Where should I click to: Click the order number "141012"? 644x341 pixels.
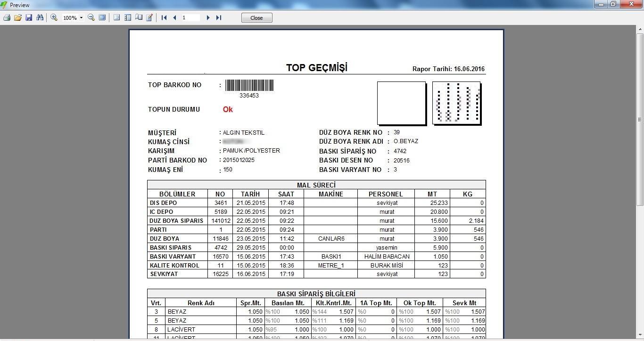pos(221,221)
